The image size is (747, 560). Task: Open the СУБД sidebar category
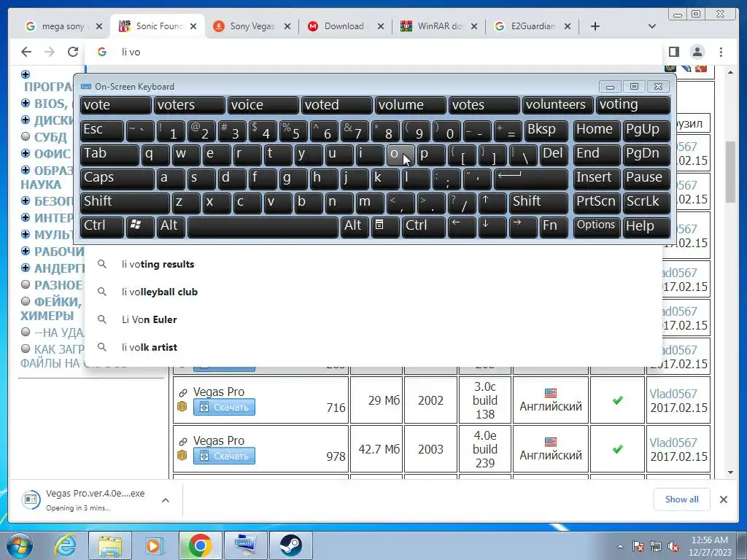[50, 137]
